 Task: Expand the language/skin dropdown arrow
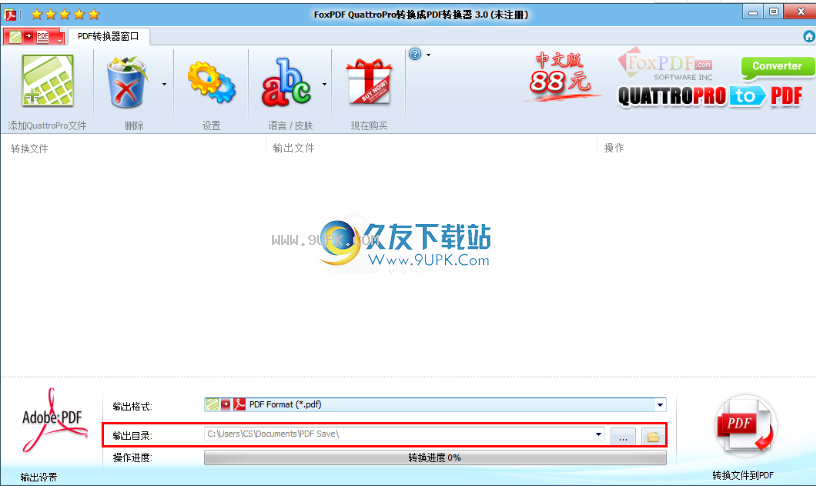click(324, 84)
